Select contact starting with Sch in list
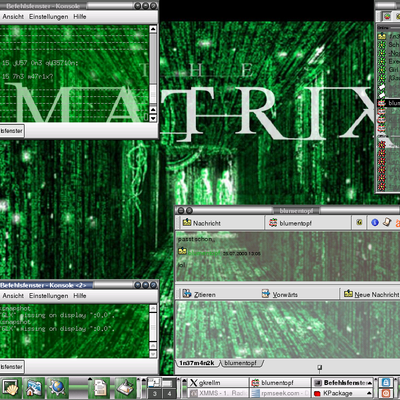 [389, 45]
